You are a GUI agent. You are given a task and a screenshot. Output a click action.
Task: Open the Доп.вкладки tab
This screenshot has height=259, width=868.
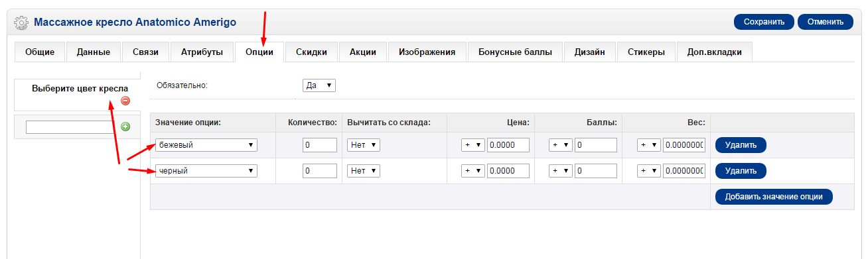(x=715, y=52)
